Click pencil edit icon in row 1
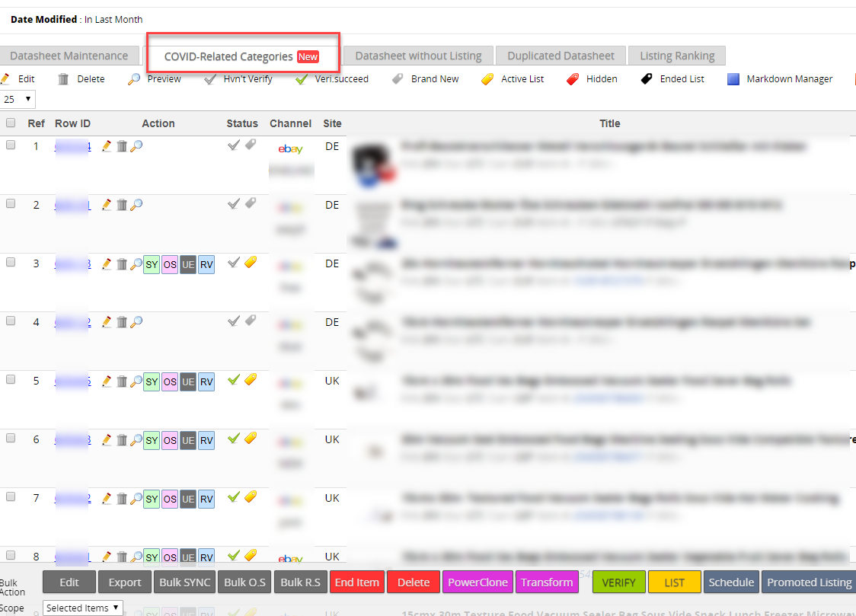The image size is (856, 616). click(107, 146)
